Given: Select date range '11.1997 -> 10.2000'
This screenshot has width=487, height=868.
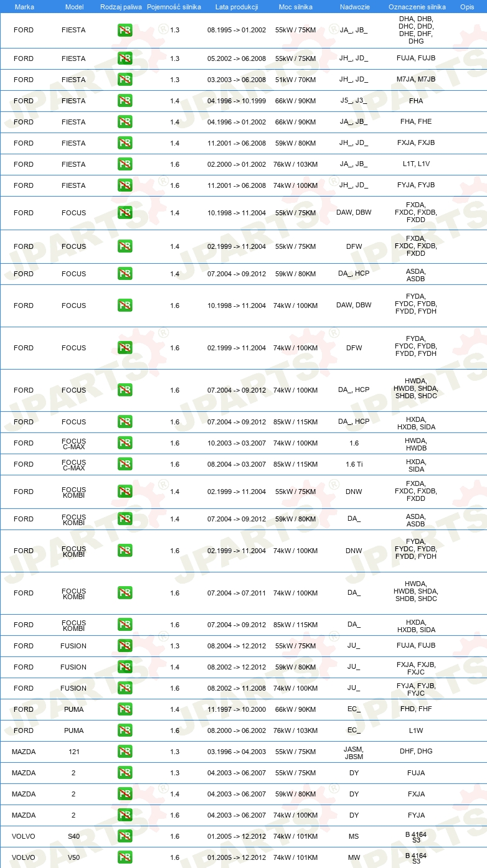Looking at the screenshot, I should click(x=237, y=709).
